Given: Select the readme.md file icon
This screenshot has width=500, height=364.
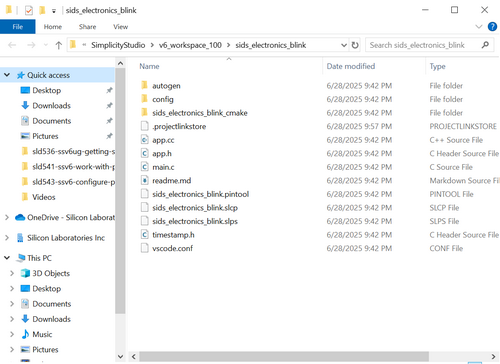Looking at the screenshot, I should click(x=144, y=180).
